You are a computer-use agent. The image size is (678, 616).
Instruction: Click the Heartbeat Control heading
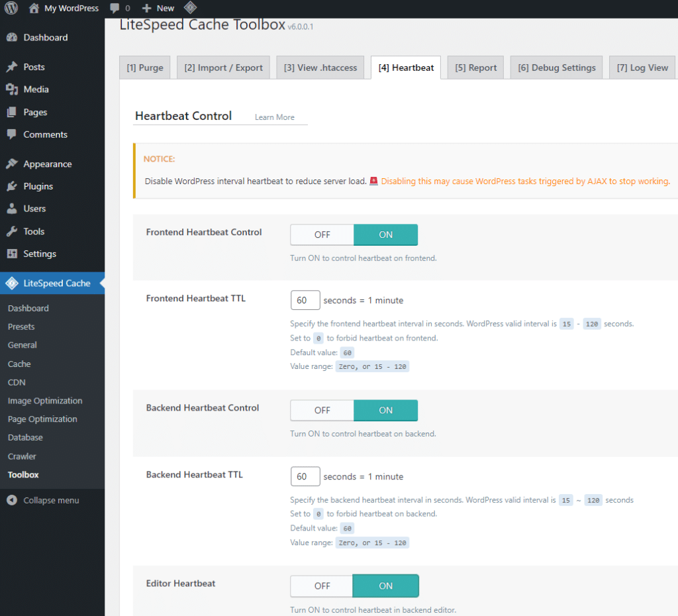(183, 116)
